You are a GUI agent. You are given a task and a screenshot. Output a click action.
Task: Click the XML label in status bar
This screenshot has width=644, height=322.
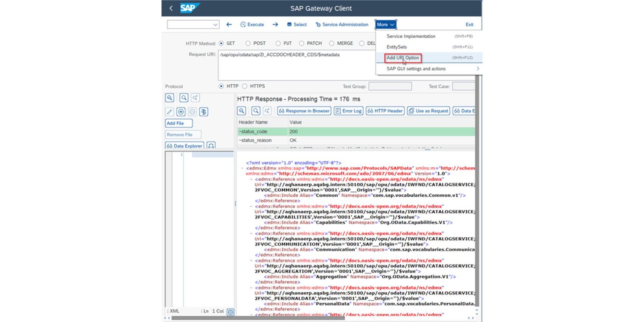point(175,311)
